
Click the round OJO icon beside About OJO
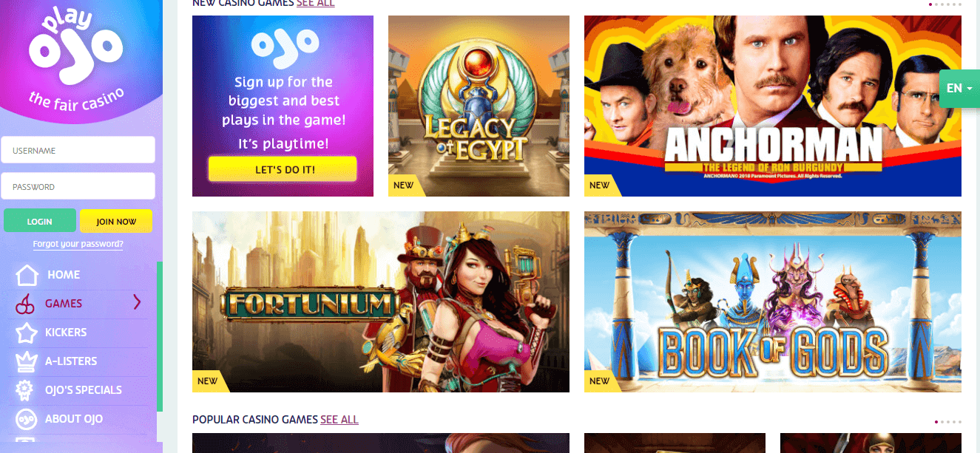(x=27, y=419)
